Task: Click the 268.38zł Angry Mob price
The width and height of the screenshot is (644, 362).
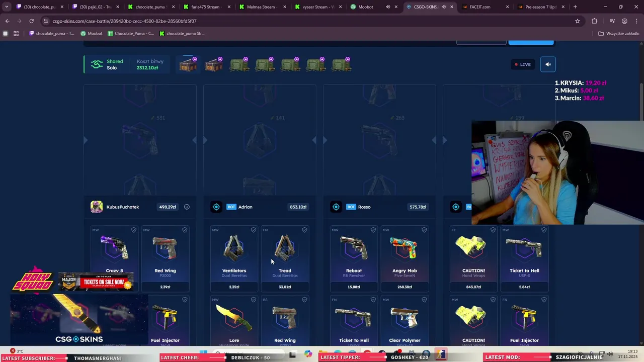Action: tap(405, 287)
